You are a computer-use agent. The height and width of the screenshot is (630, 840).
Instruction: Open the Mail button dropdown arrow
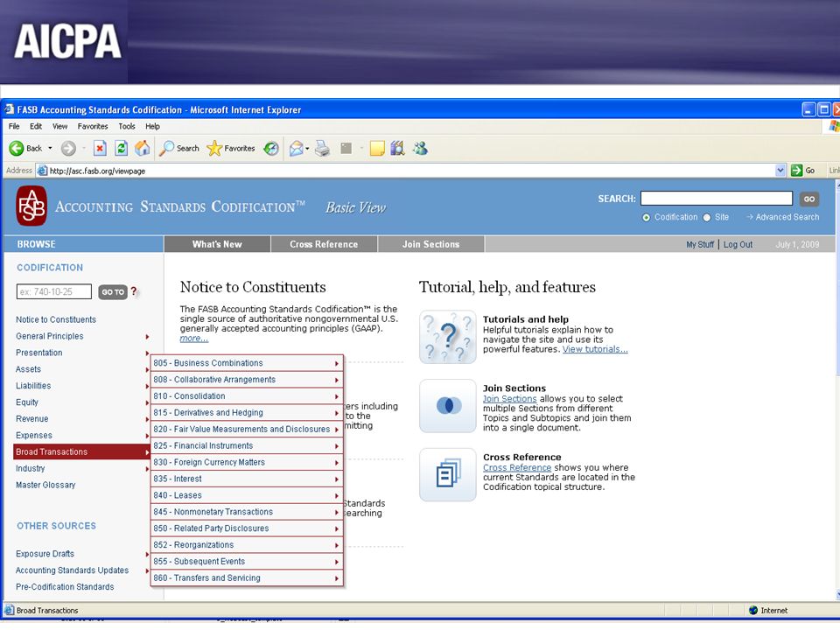click(307, 149)
